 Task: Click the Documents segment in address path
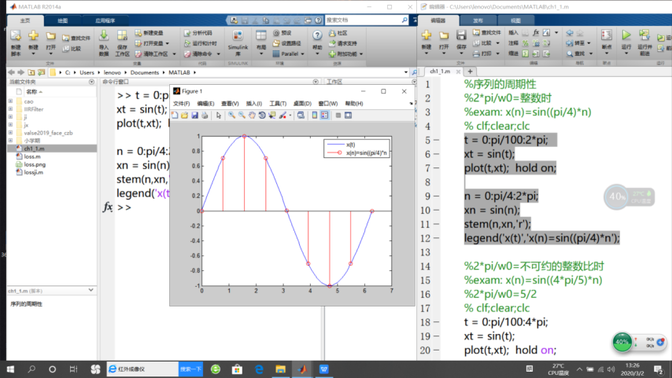click(144, 72)
